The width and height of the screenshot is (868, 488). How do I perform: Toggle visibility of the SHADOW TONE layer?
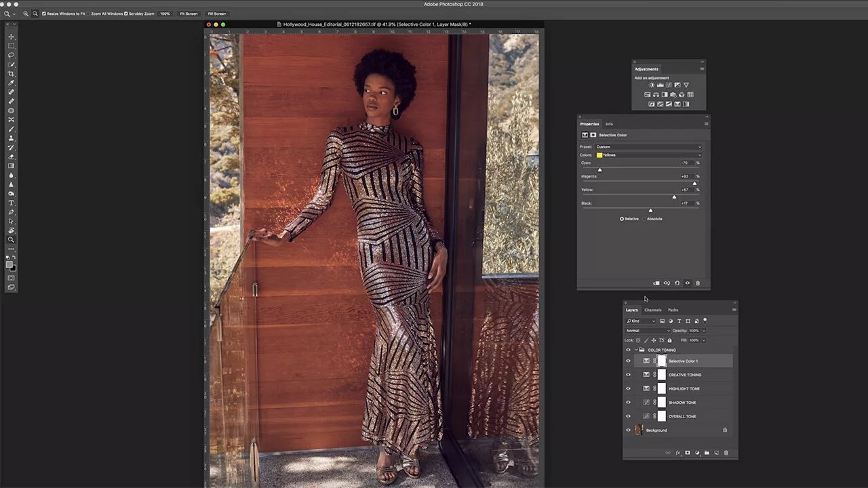pyautogui.click(x=628, y=403)
